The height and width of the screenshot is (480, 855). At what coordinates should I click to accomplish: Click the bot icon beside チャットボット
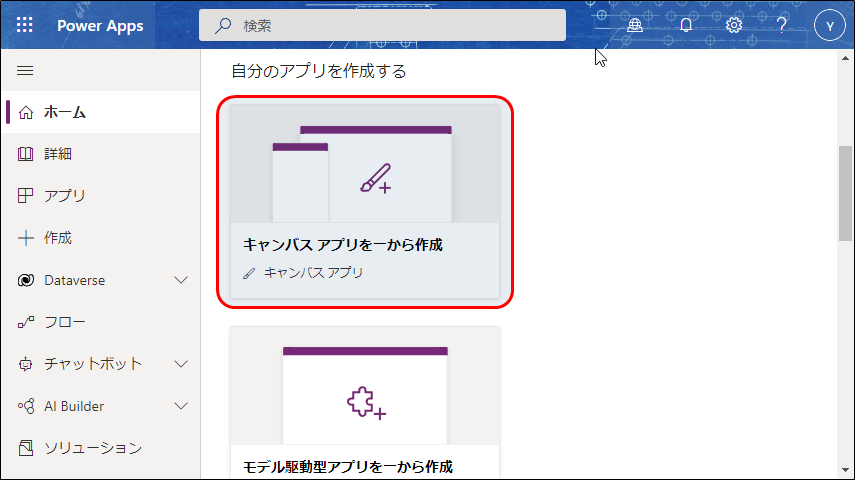(x=26, y=364)
